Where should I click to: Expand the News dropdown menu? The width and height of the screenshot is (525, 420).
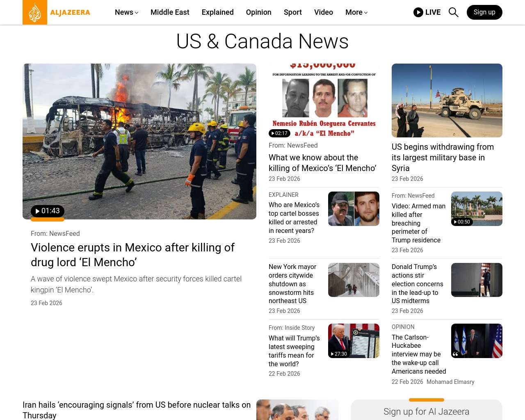pyautogui.click(x=126, y=12)
